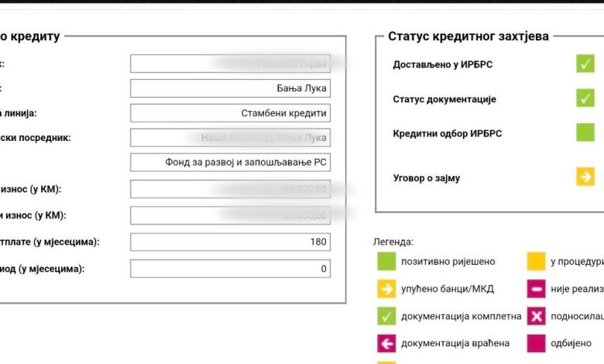Click yellow arrow legend icon упућено банци/МКД
Image resolution: width=604 pixels, height=364 pixels.
tap(386, 289)
